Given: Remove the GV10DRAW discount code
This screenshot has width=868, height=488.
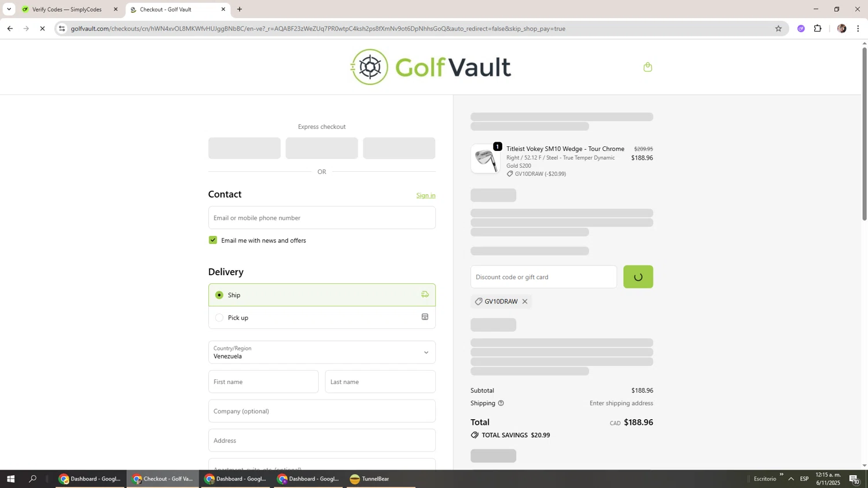Looking at the screenshot, I should (x=525, y=301).
